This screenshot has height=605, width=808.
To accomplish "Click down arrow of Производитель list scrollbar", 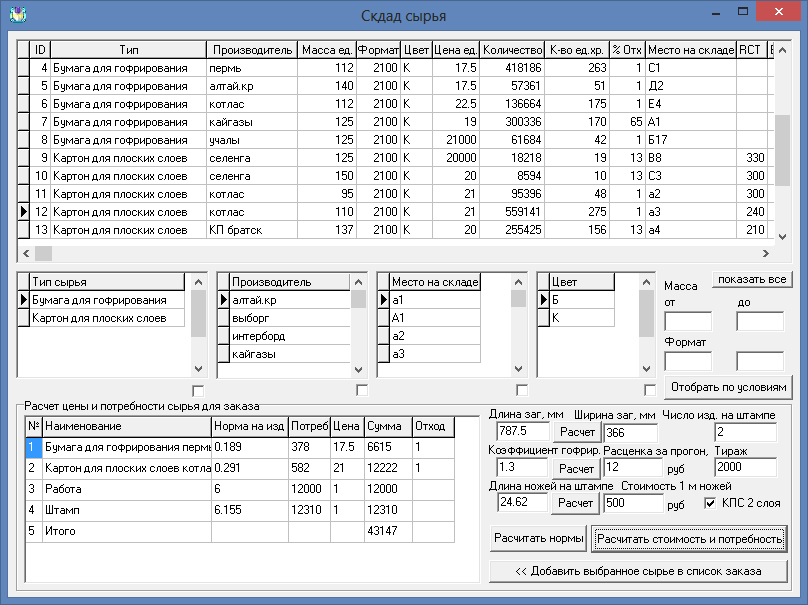I will click(359, 369).
